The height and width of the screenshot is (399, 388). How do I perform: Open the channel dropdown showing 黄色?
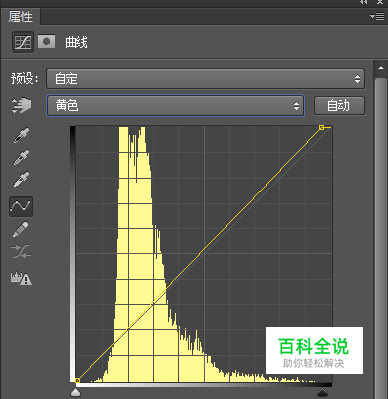click(175, 106)
